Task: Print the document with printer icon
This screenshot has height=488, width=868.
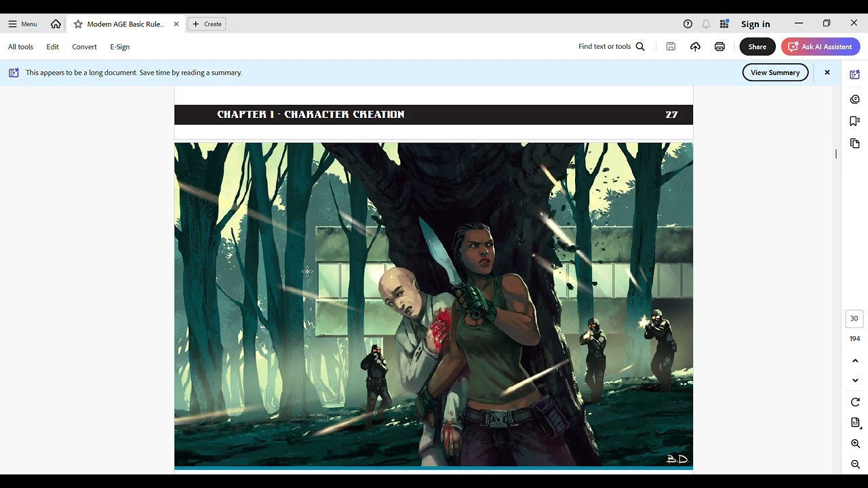Action: click(x=719, y=47)
